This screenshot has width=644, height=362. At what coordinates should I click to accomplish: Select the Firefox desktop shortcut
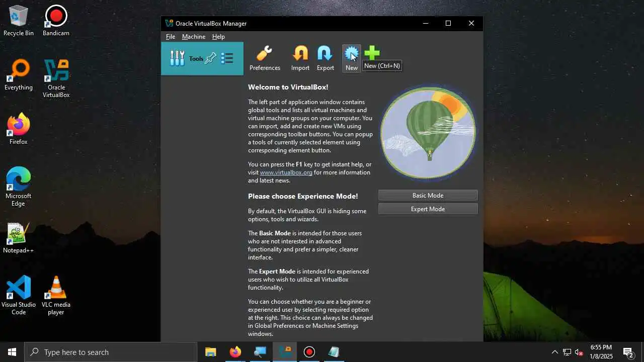pos(19,129)
